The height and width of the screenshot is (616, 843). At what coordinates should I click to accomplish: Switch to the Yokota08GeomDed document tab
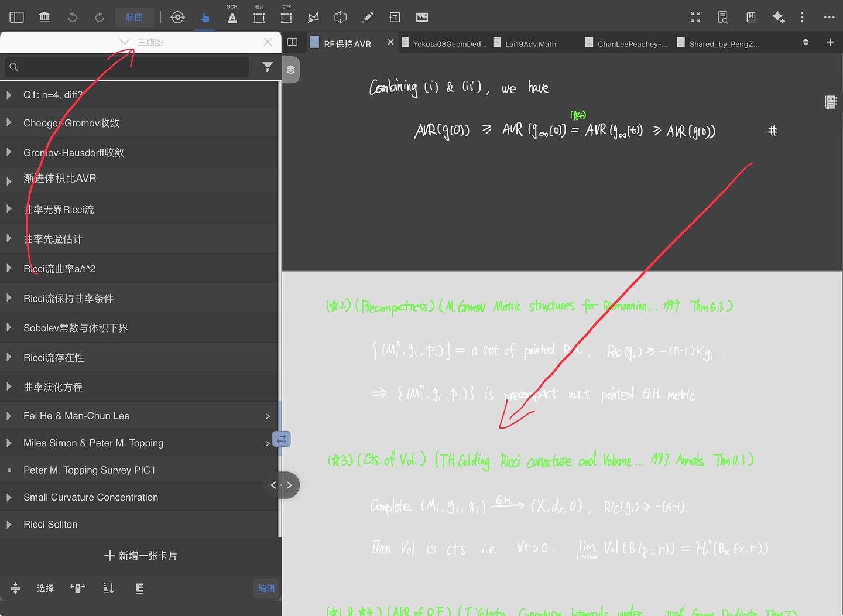click(x=449, y=43)
